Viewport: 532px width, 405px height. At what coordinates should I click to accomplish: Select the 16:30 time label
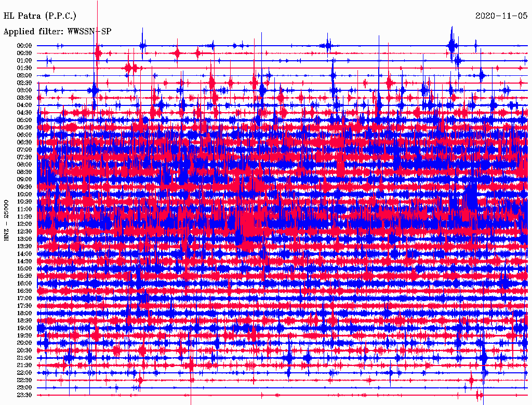(x=24, y=291)
